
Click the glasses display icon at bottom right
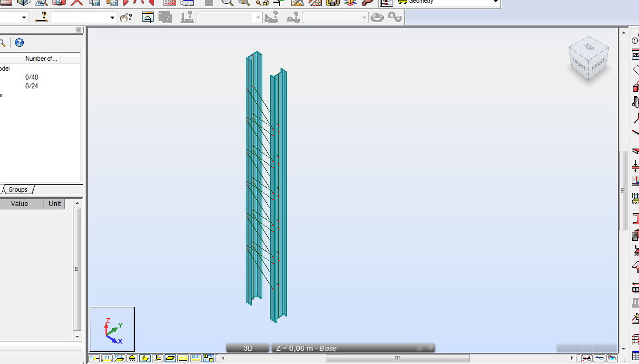[599, 358]
